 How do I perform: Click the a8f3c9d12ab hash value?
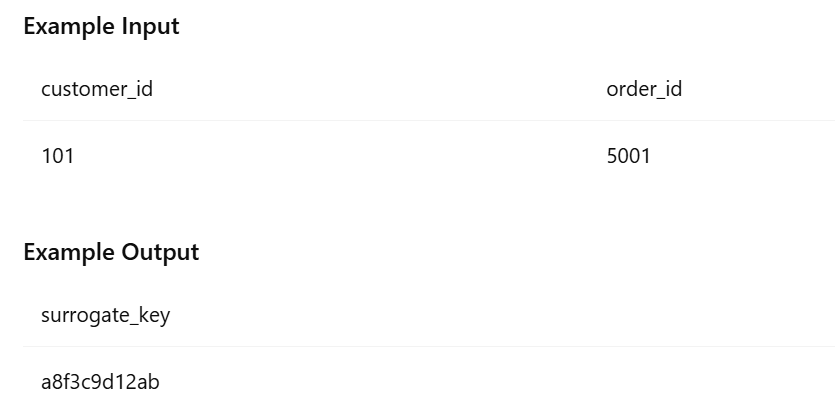point(100,382)
